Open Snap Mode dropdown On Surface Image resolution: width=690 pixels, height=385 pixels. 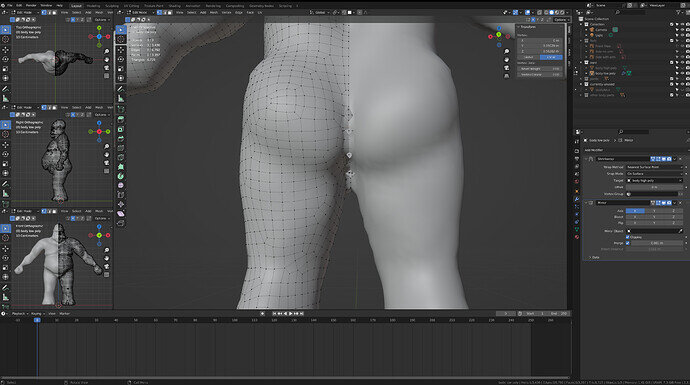(654, 174)
